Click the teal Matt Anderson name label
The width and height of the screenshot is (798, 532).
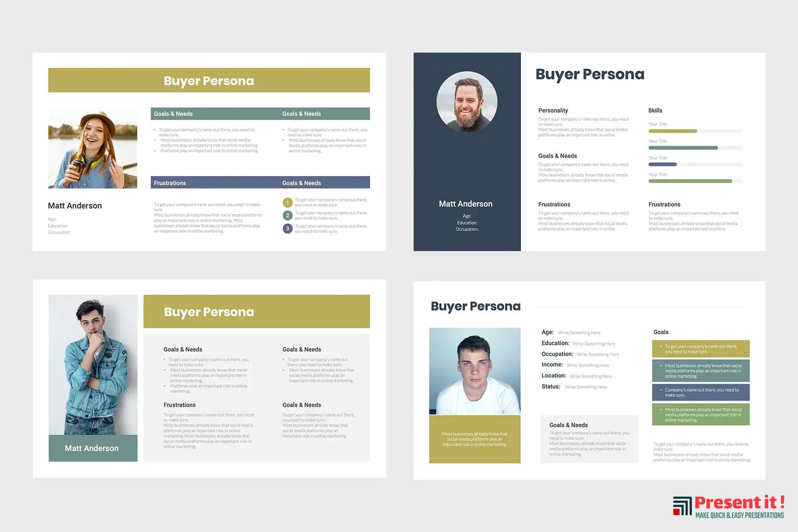tap(93, 448)
